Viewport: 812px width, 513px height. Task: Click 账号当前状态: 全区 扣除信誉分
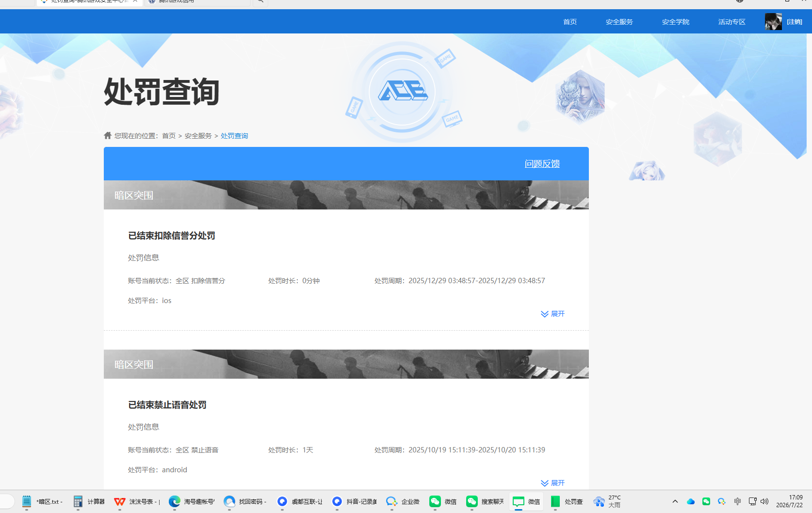point(177,281)
